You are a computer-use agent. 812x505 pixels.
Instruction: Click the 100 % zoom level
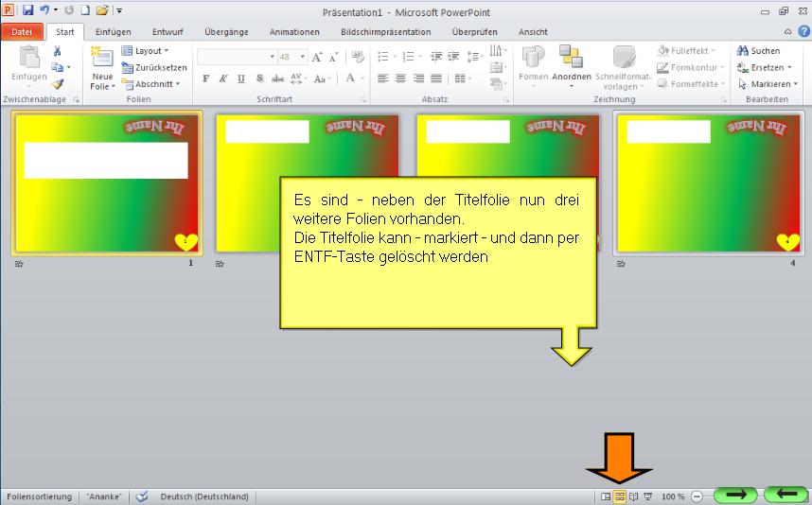pos(673,496)
